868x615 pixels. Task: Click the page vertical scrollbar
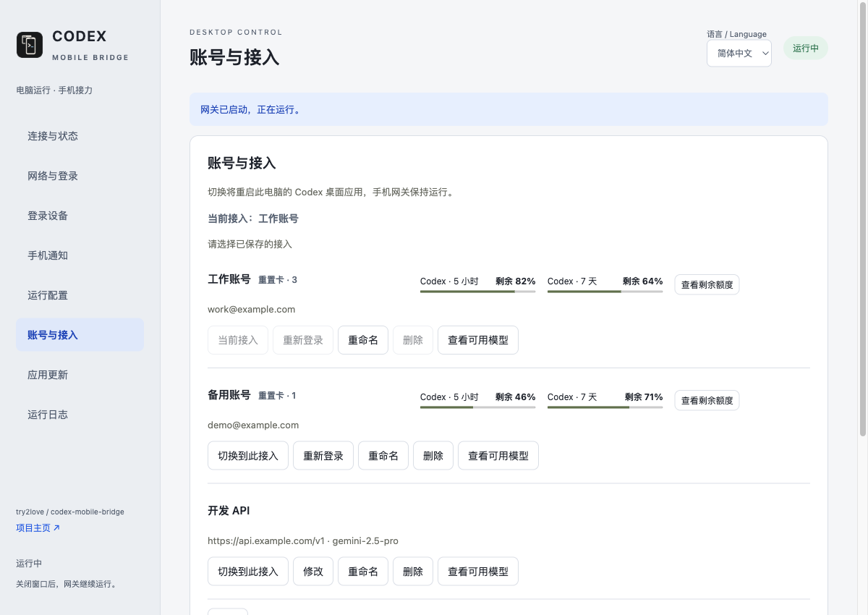(x=862, y=221)
